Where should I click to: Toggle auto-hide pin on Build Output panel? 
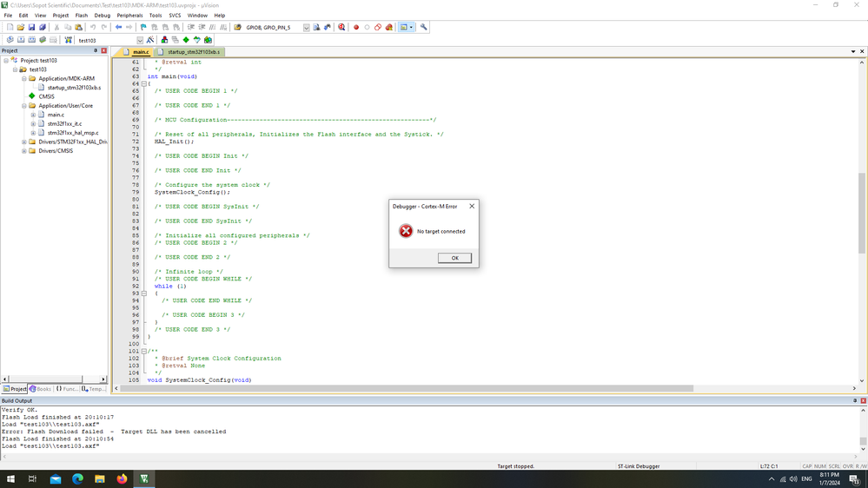tap(855, 400)
